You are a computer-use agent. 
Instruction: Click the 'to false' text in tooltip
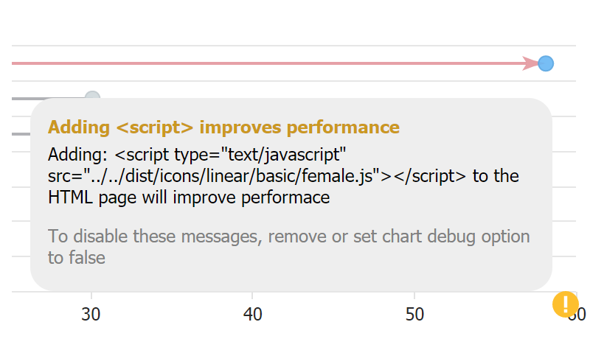tap(77, 257)
